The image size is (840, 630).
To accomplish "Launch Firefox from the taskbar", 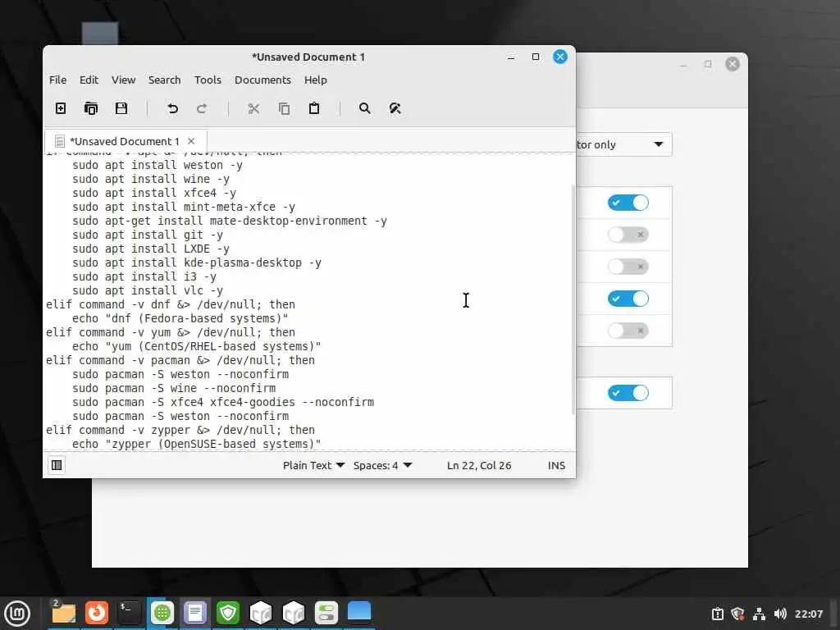I will click(x=97, y=613).
